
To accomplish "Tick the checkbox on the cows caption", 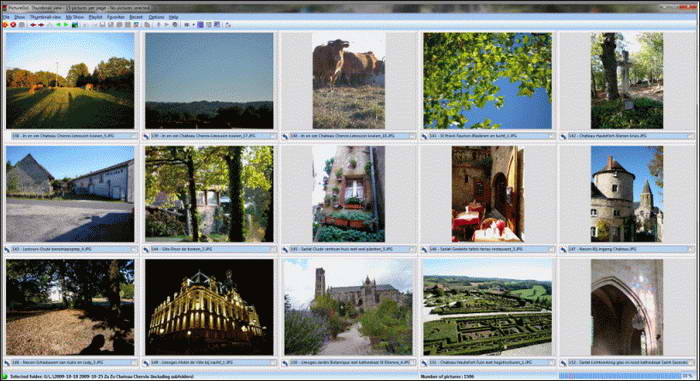I will tap(412, 136).
